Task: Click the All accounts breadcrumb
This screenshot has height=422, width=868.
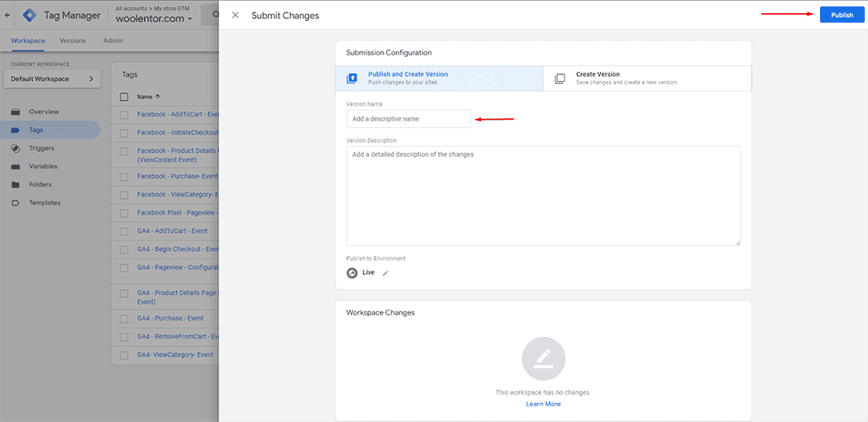Action: point(130,8)
